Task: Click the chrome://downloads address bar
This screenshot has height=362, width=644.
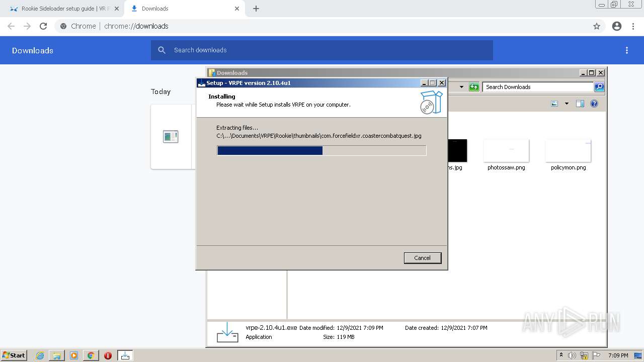Action: (x=322, y=26)
